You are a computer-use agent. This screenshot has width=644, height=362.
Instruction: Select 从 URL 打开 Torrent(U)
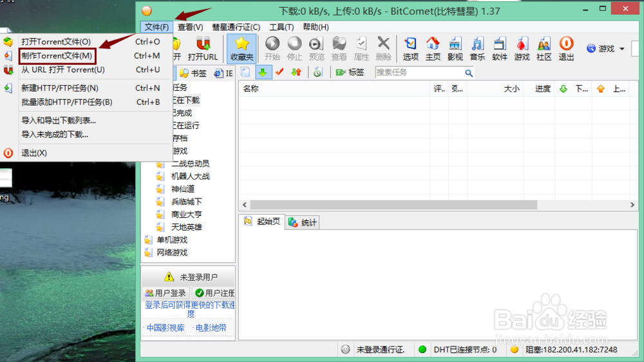point(86,70)
